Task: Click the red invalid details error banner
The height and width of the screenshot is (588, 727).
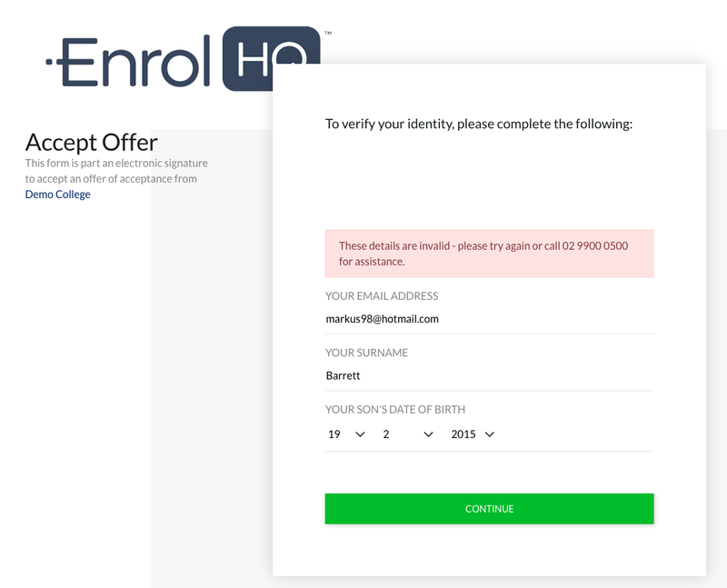Action: [489, 254]
